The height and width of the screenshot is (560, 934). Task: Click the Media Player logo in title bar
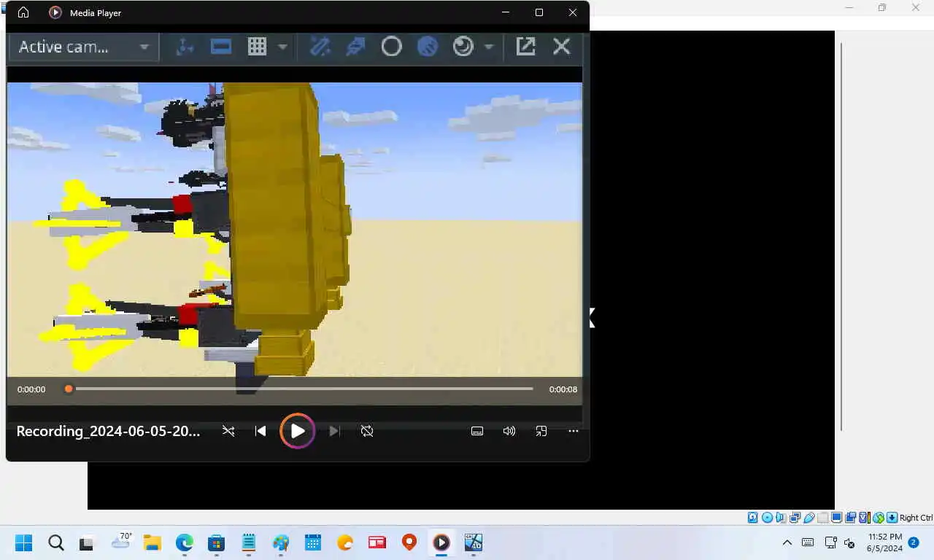tap(55, 12)
